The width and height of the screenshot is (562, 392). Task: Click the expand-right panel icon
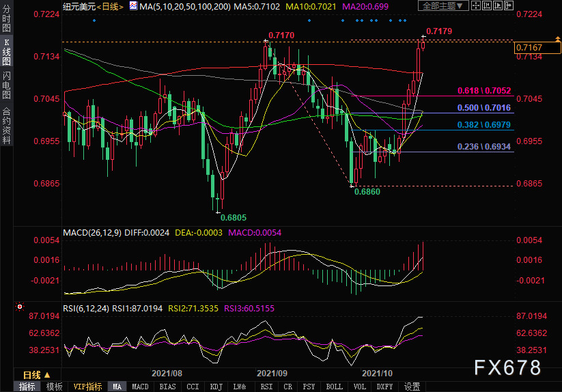tap(509, 5)
